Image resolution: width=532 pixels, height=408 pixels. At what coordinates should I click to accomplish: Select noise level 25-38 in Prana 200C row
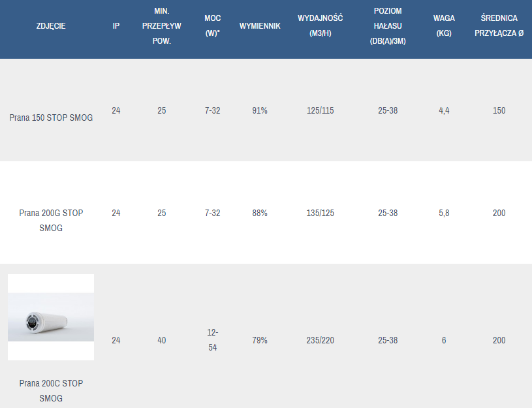388,340
